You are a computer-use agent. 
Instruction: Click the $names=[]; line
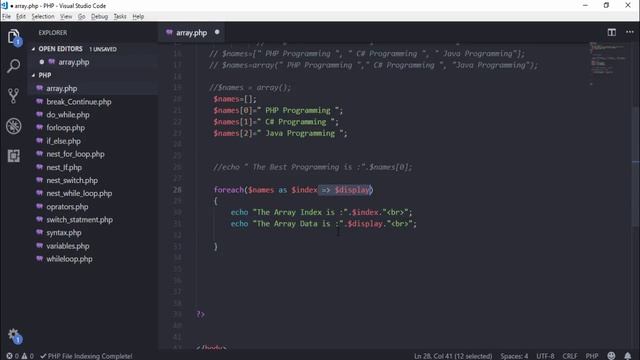coord(235,99)
